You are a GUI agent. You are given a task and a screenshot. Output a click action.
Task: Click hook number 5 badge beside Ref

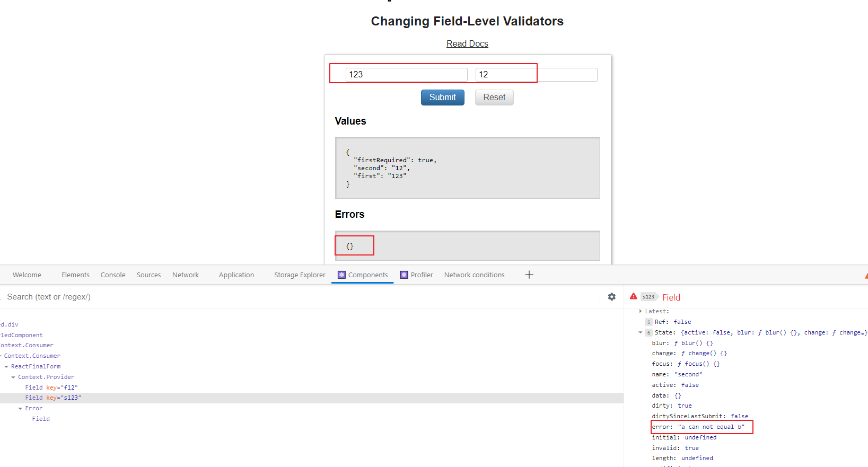coord(648,322)
